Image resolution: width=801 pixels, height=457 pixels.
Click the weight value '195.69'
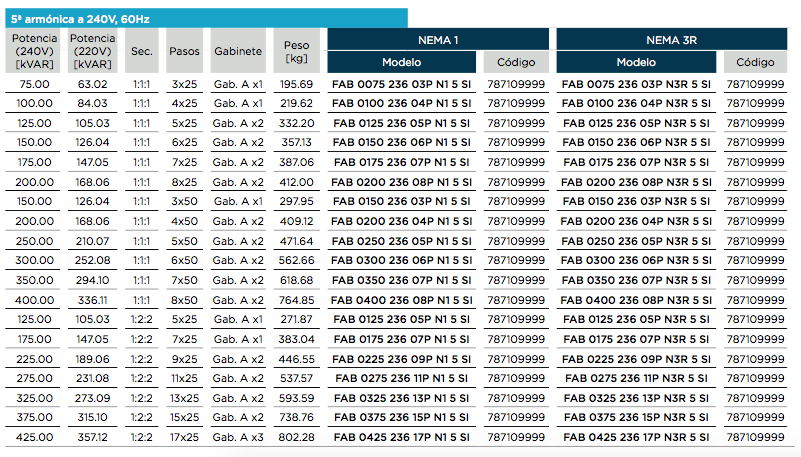[296, 84]
